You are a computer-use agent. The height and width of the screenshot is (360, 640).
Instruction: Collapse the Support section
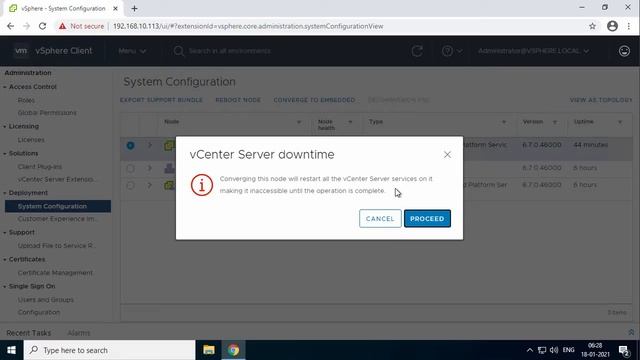click(5, 232)
